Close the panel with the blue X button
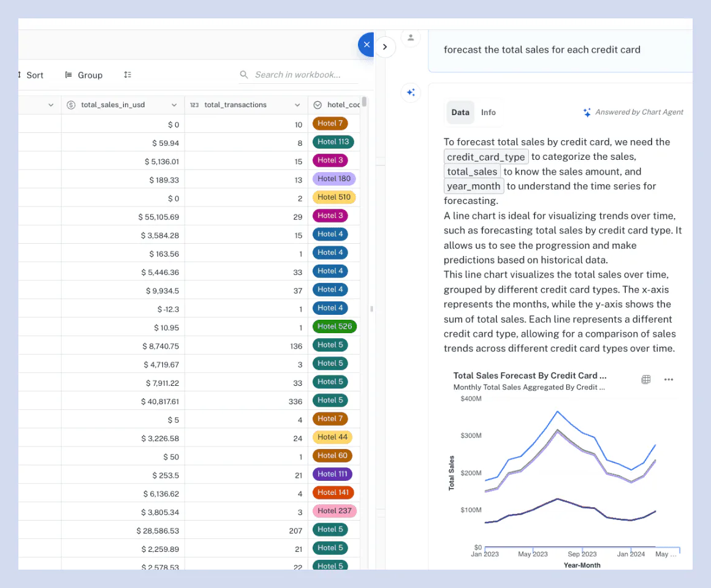This screenshot has width=711, height=588. point(367,44)
